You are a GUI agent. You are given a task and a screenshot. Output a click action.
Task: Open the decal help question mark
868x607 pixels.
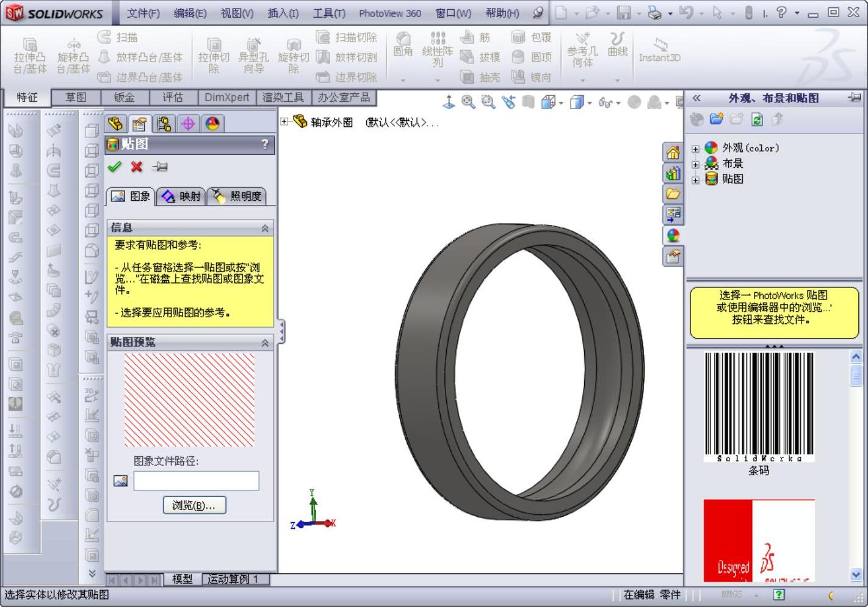click(x=264, y=144)
